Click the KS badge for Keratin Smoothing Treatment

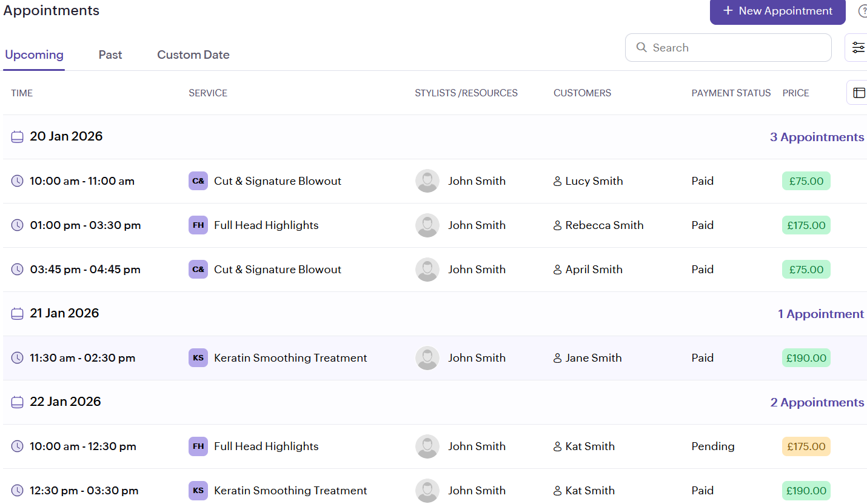coord(198,357)
